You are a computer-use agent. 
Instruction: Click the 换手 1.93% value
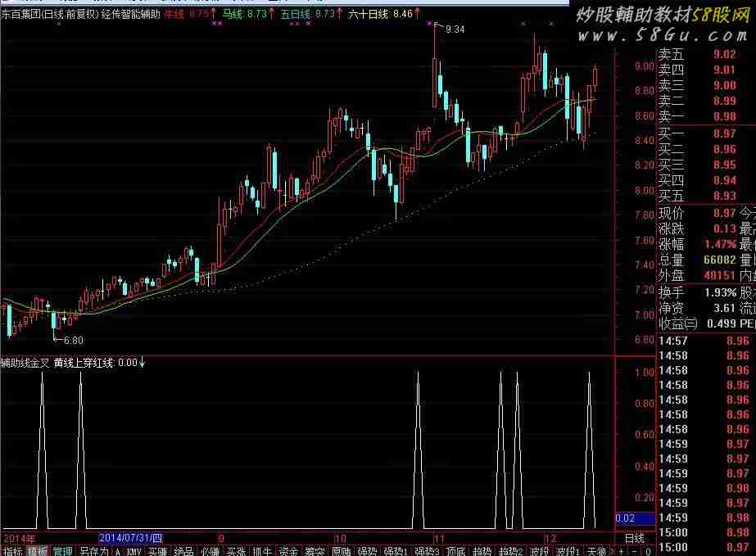(720, 292)
